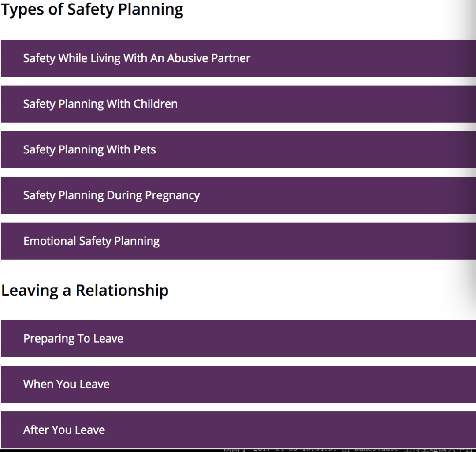Expand Safety Planning During Pregnancy panel

[x=238, y=195]
